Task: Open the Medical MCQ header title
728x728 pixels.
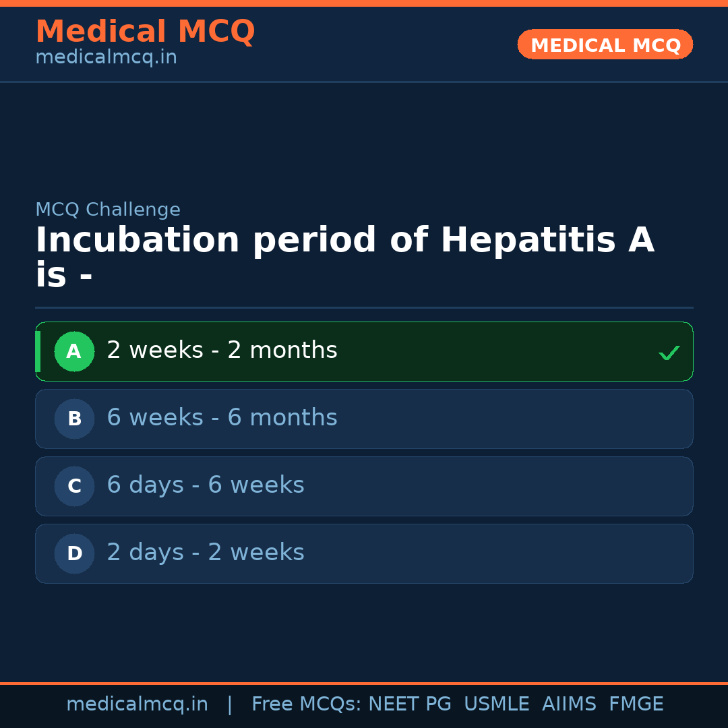Action: click(x=145, y=32)
